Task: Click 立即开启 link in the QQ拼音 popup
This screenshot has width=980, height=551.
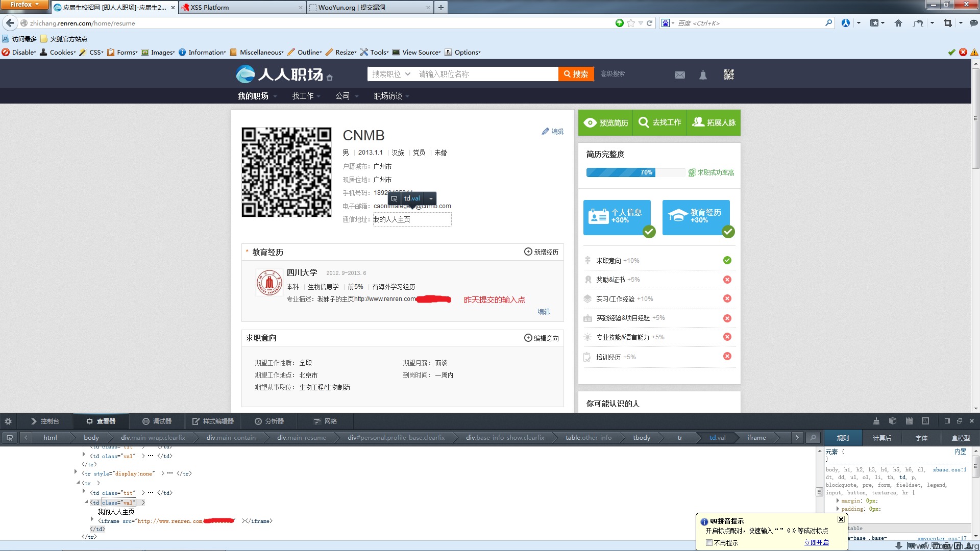Action: pyautogui.click(x=816, y=543)
